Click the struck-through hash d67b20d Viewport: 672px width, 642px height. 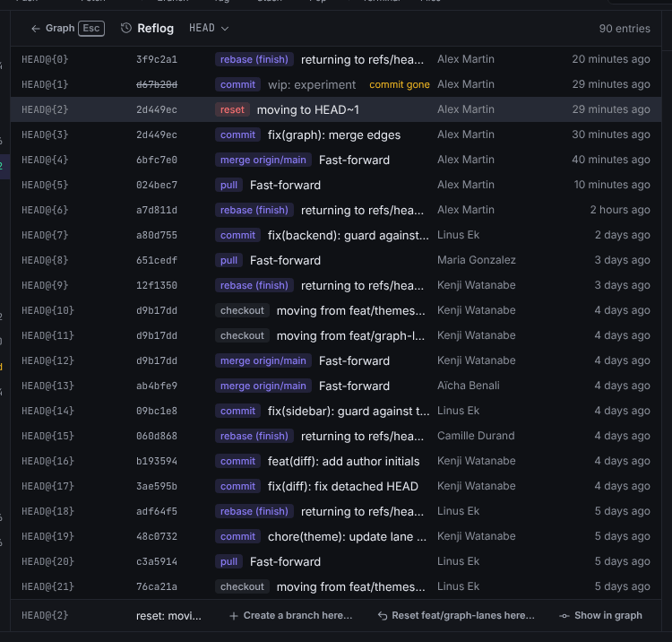tap(157, 84)
